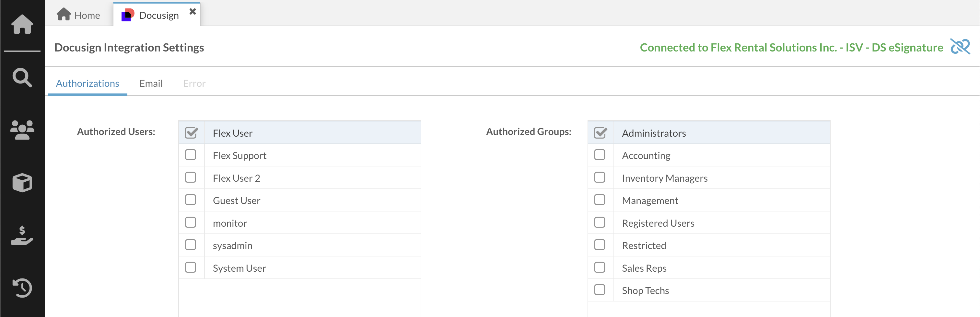Uncheck the Flex User checkbox

click(191, 133)
